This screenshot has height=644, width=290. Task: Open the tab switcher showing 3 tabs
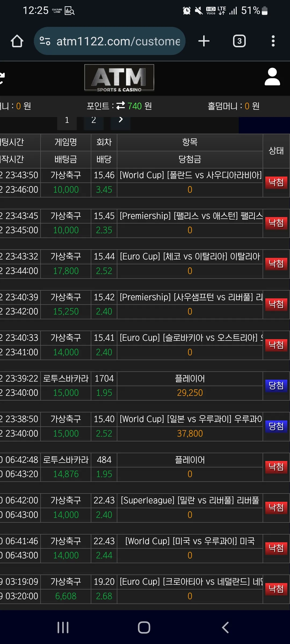tap(239, 41)
